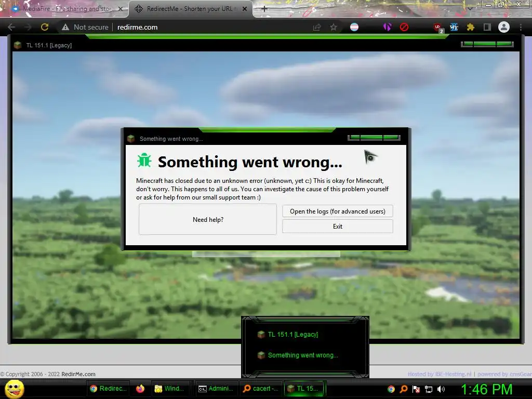Open the network tray icon
Screen dimensions: 532x399
pos(429,389)
